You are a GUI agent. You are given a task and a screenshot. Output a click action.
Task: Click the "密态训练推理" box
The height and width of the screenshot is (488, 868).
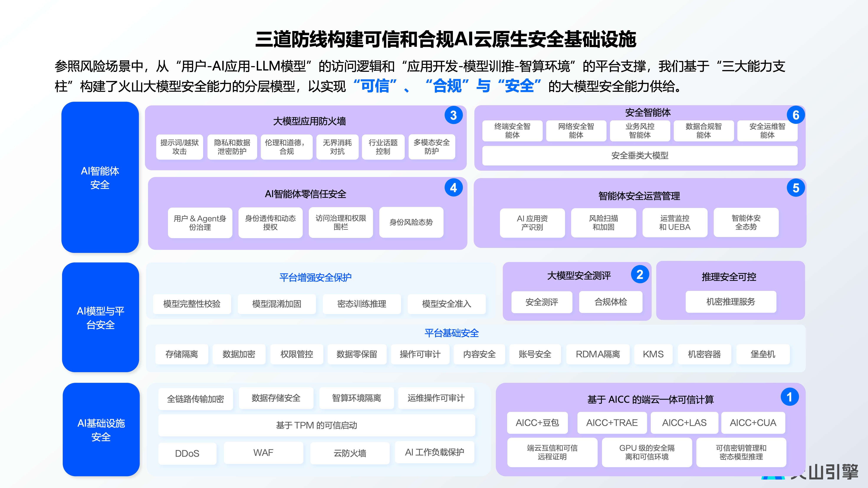tap(362, 304)
